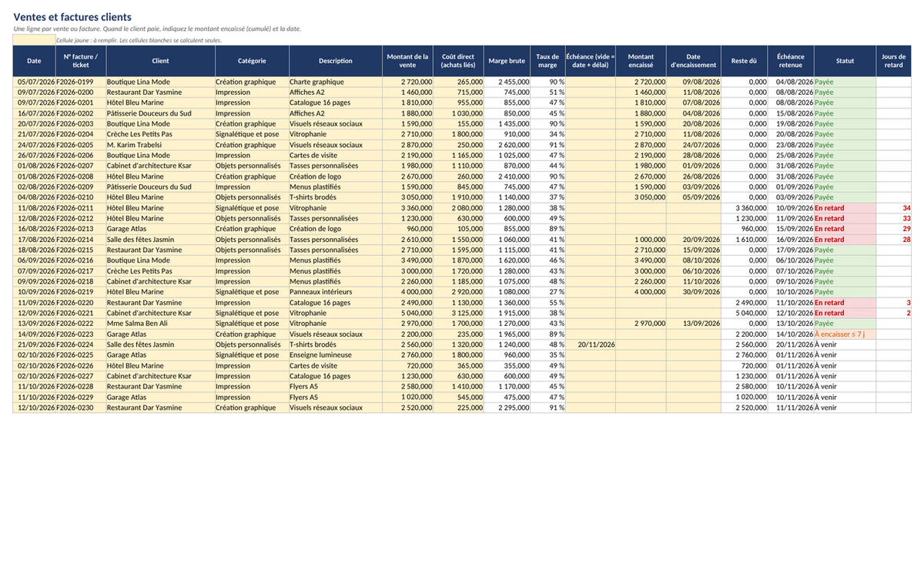Click the sale amount 4 000,000

tap(407, 292)
